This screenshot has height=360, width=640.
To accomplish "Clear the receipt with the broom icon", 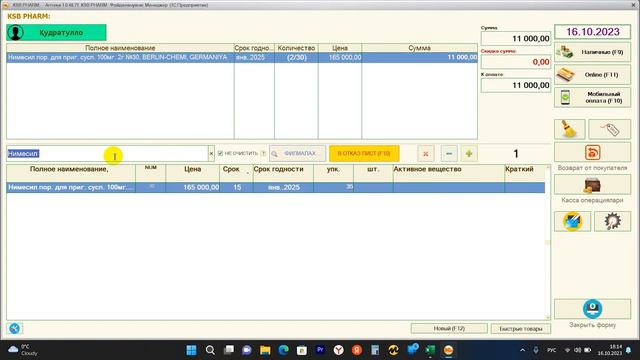I will tap(569, 129).
